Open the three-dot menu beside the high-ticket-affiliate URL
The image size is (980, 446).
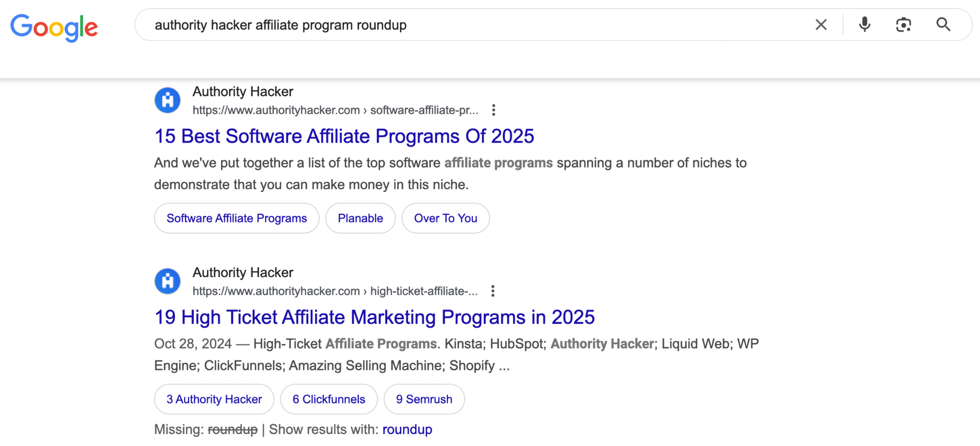pyautogui.click(x=493, y=291)
